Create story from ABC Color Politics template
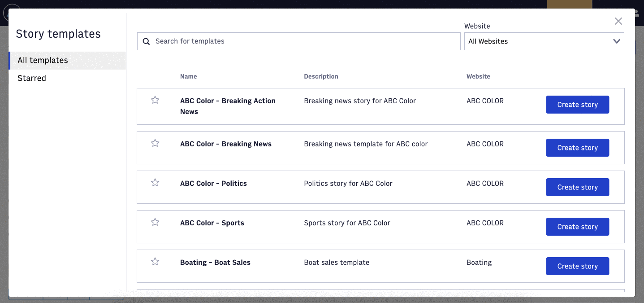Image resolution: width=644 pixels, height=303 pixels. [x=577, y=187]
